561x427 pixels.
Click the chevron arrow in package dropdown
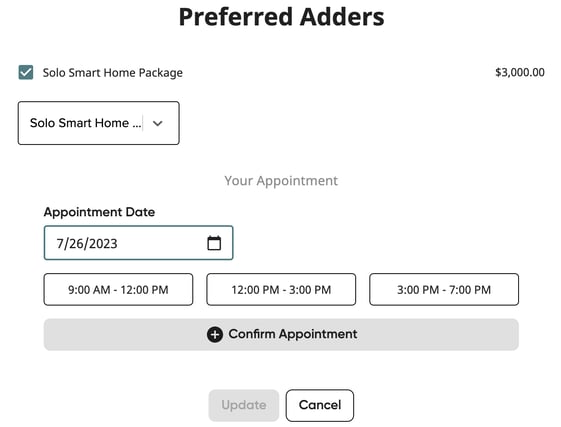158,123
